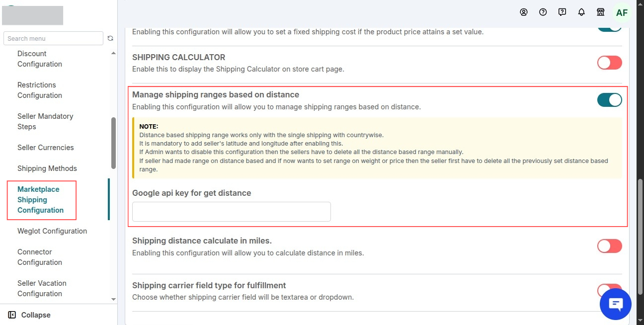Open Connector Configuration menu item
Image resolution: width=644 pixels, height=325 pixels.
40,257
